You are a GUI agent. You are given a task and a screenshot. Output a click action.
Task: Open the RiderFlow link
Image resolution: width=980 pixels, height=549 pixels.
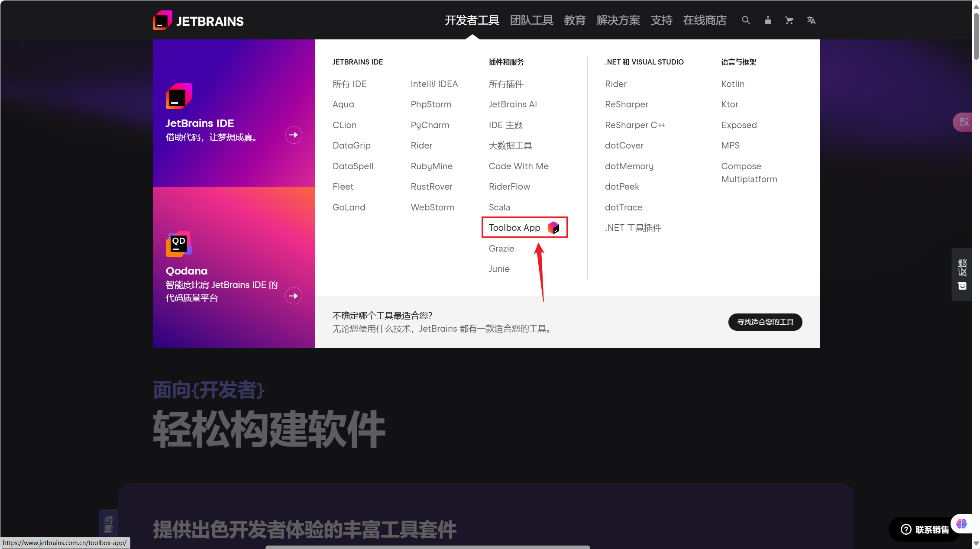point(510,187)
